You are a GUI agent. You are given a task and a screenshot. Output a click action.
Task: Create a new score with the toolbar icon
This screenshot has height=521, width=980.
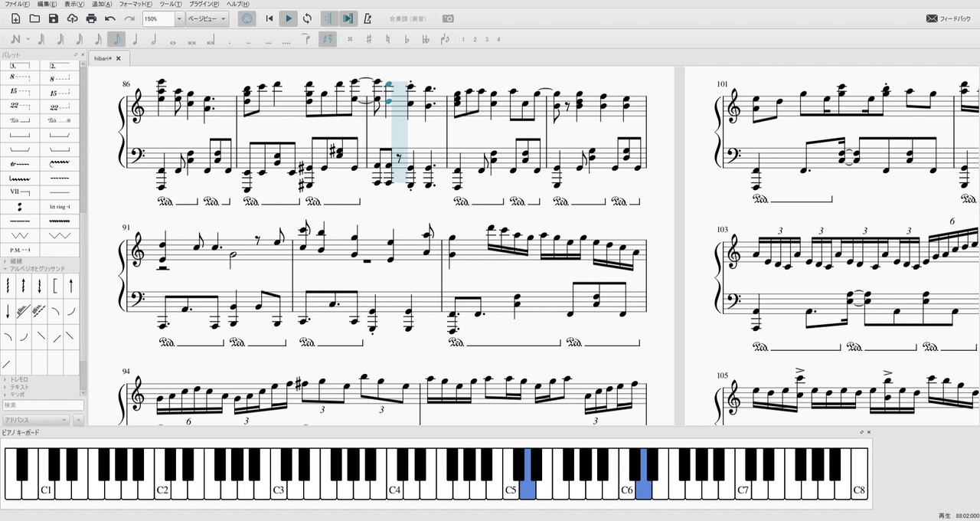[15, 18]
